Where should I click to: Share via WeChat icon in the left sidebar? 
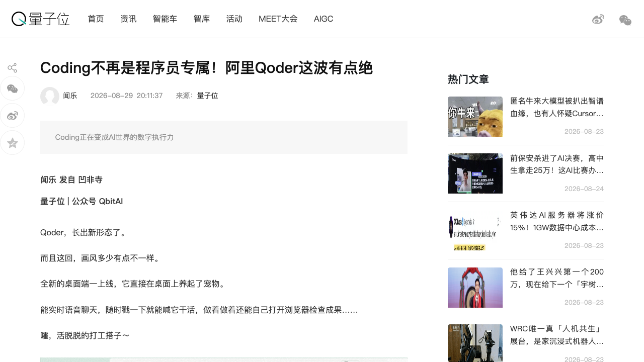coord(13,89)
